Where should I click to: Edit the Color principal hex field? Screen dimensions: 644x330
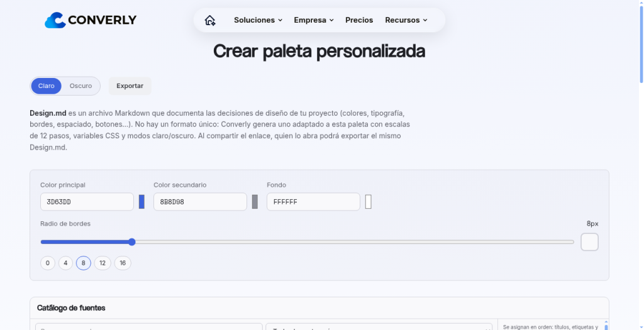click(87, 202)
